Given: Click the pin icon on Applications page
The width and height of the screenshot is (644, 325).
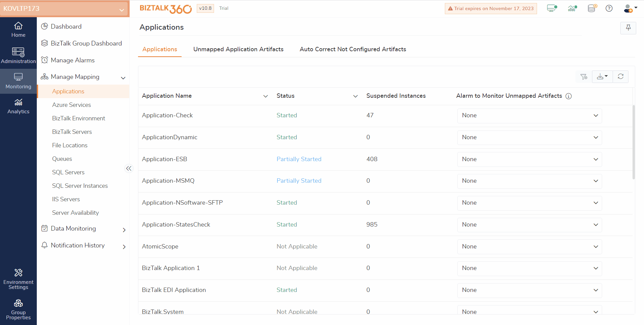Looking at the screenshot, I should click(628, 28).
